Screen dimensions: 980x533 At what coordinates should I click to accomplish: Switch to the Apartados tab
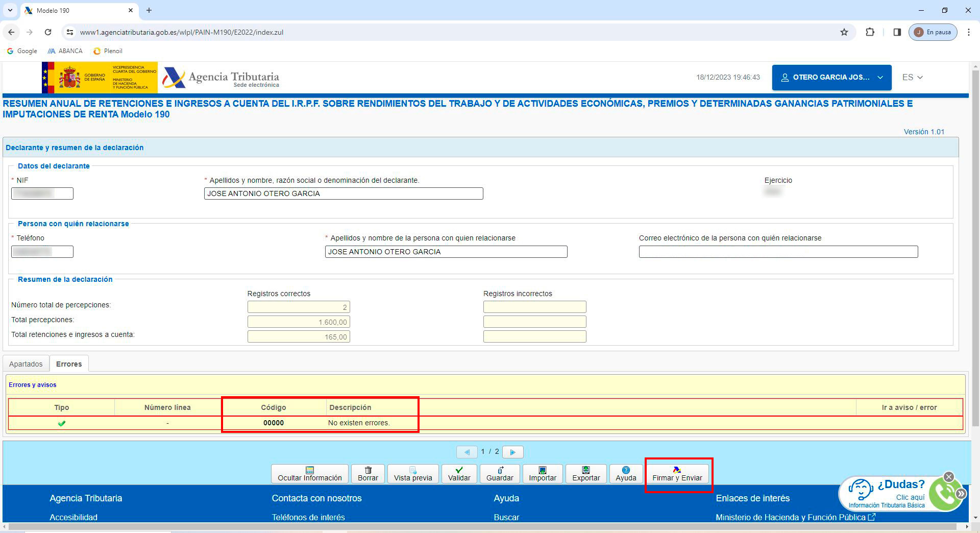click(x=26, y=364)
